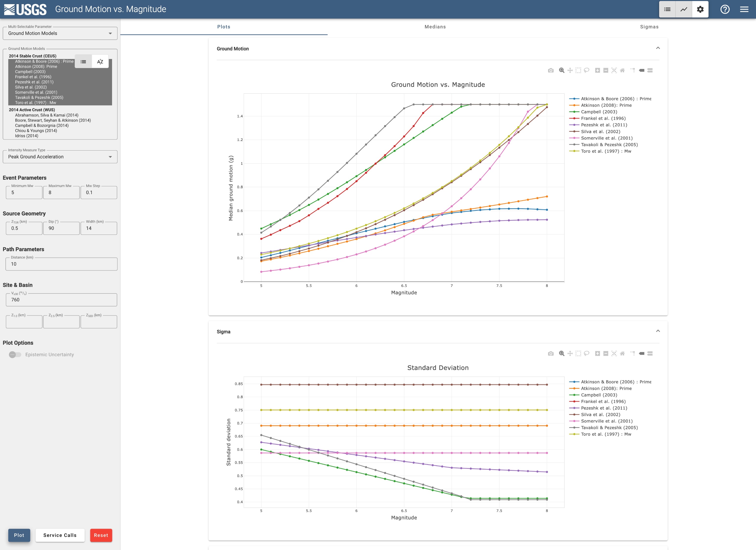Edit the ZTOR (km) field
The image size is (756, 550).
tap(24, 228)
